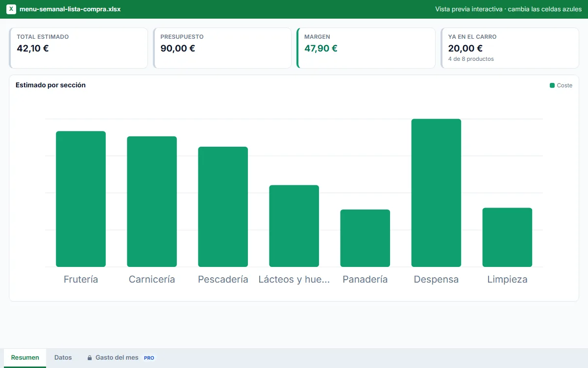This screenshot has height=368, width=588.
Task: Click the PRESUPUESTO card heading
Action: tap(182, 37)
